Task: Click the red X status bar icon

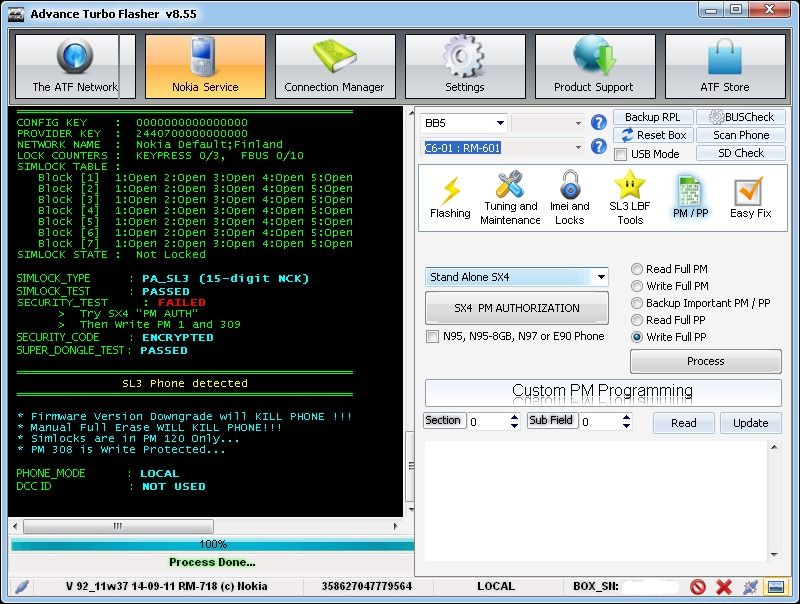Action: pos(723,587)
